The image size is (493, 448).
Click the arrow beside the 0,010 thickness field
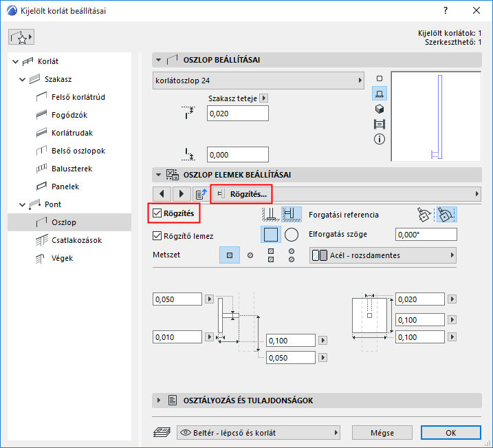click(209, 337)
